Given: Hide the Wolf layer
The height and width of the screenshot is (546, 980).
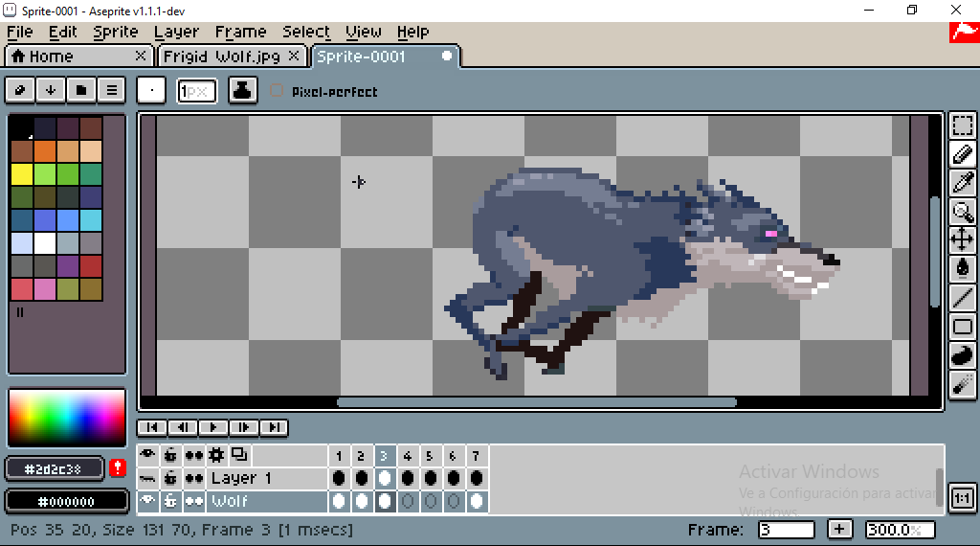Looking at the screenshot, I should [x=147, y=501].
